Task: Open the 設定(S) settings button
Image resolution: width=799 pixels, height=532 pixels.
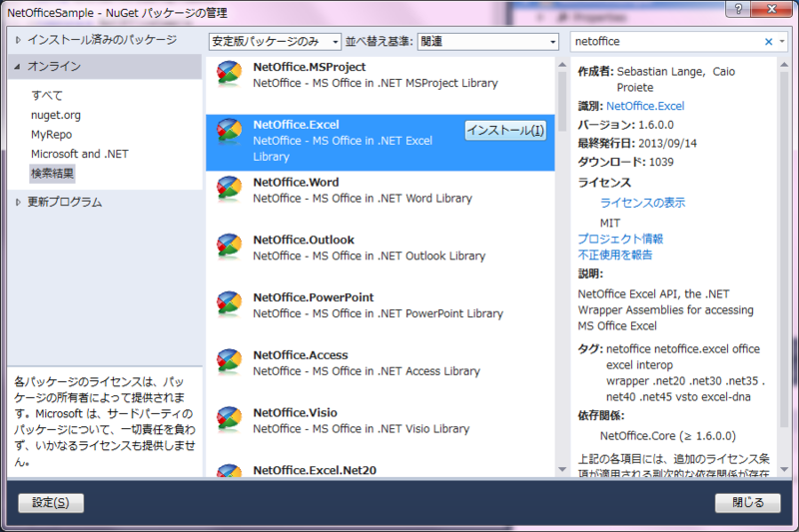Action: [51, 503]
